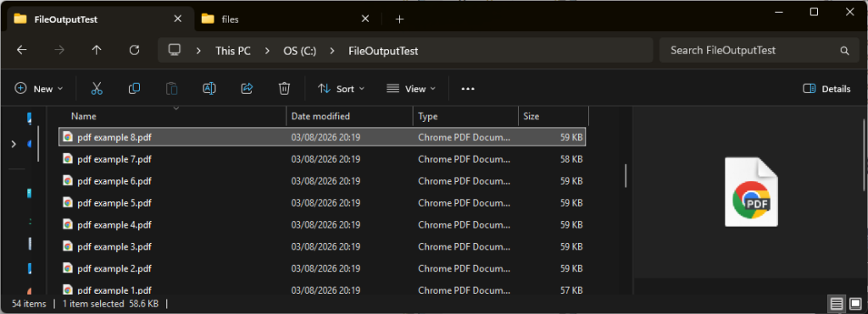Screen dimensions: 868x314
Task: Select pdf example 2.pdf
Action: 322,268
